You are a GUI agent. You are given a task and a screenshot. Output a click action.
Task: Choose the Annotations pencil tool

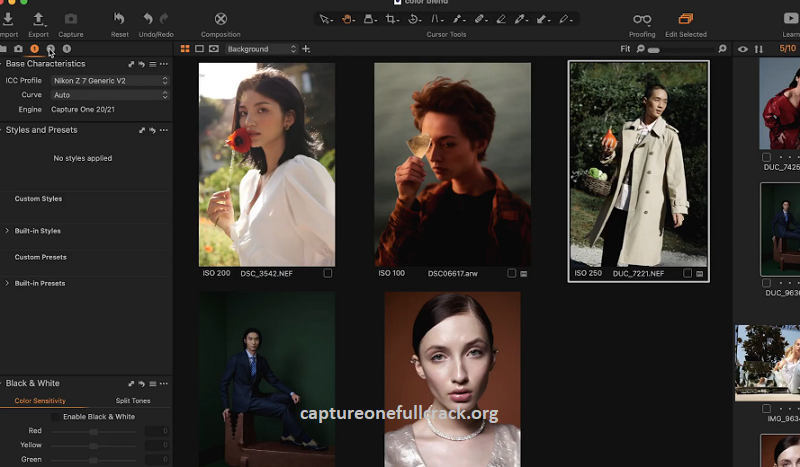pyautogui.click(x=563, y=19)
